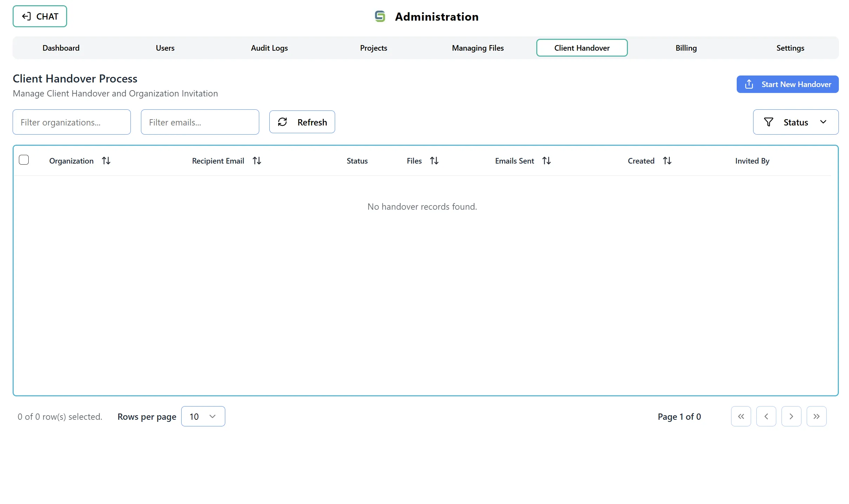Expand the chevron on the 10 selector
Image resolution: width=849 pixels, height=504 pixels.
212,416
